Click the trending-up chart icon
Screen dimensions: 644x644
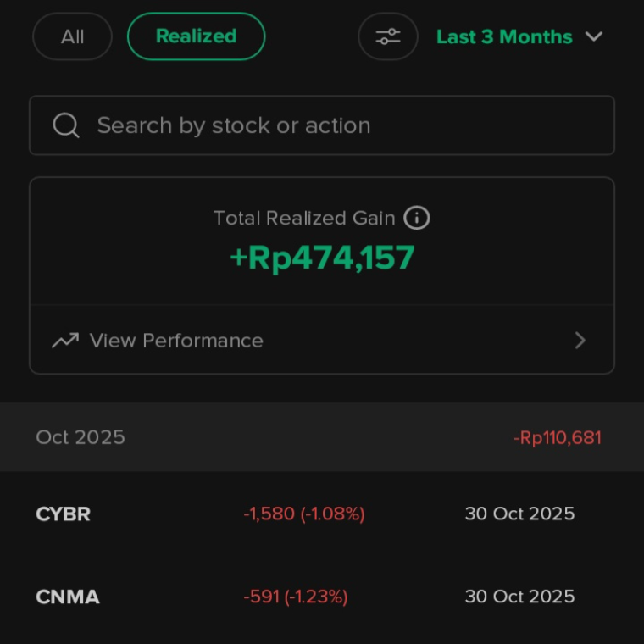click(x=65, y=341)
